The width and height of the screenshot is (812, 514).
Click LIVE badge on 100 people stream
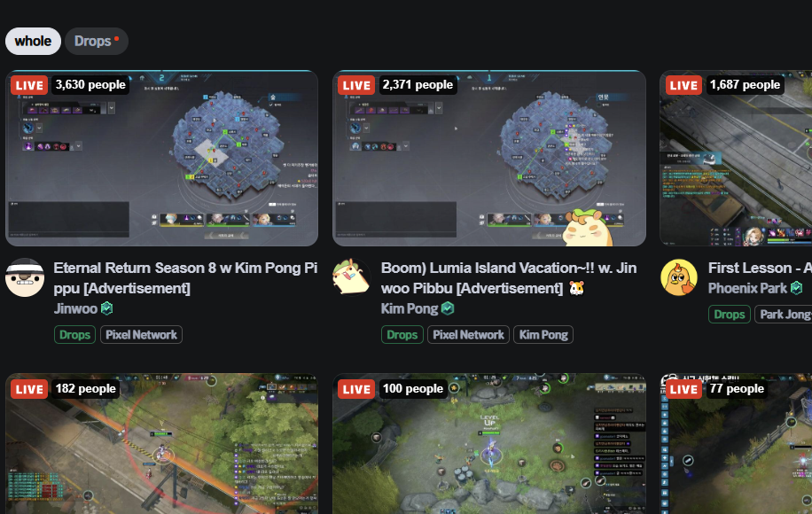coord(357,389)
